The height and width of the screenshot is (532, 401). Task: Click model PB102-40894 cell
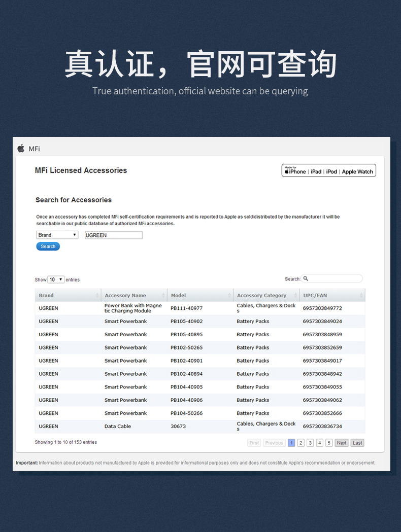coord(186,374)
